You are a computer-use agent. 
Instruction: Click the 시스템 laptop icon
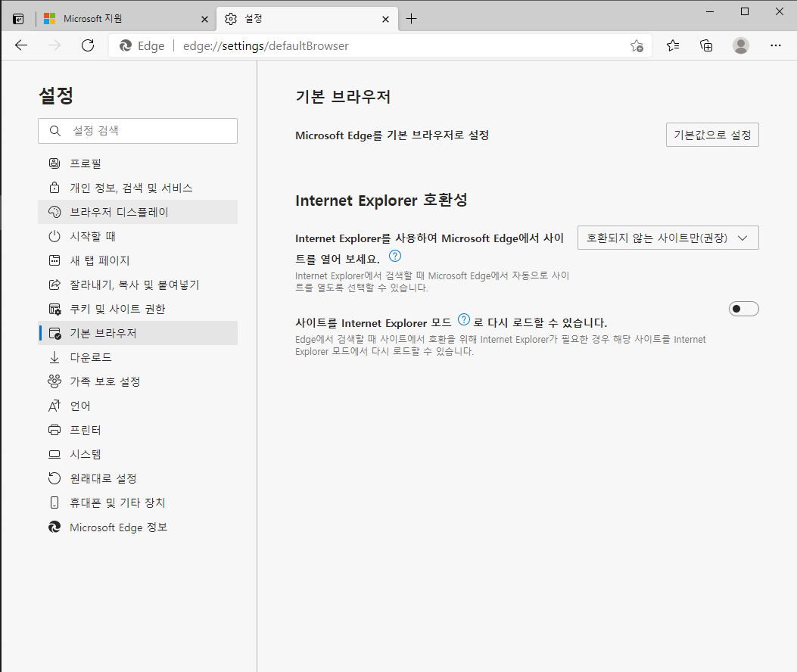(54, 455)
